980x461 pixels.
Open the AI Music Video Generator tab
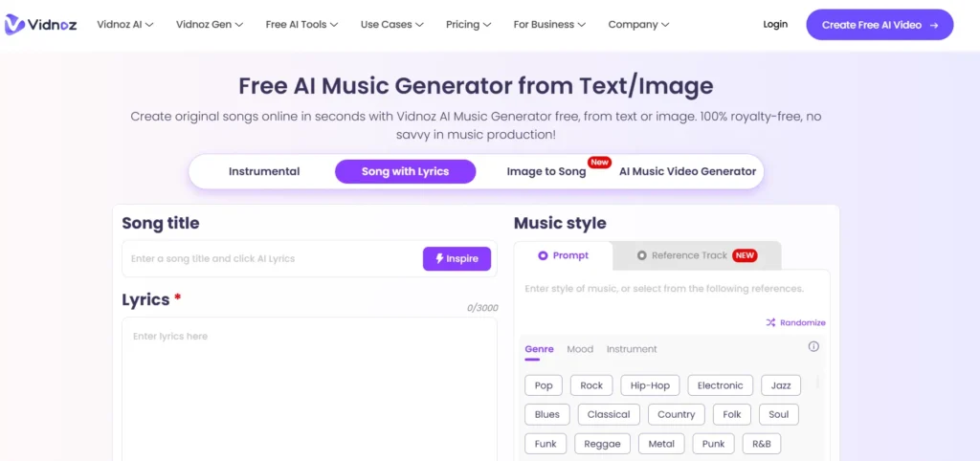click(x=687, y=172)
